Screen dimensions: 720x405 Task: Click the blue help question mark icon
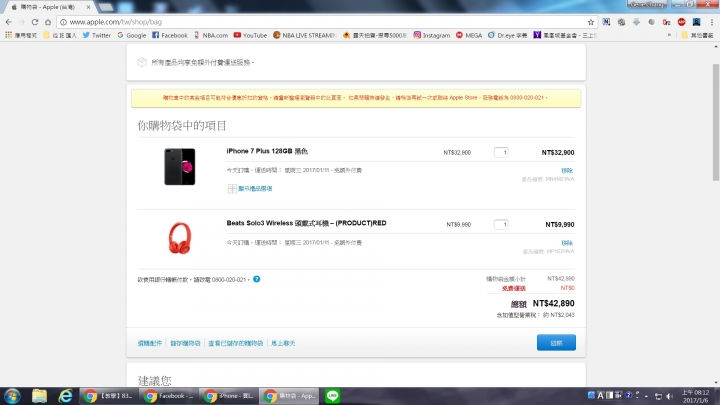coord(257,279)
